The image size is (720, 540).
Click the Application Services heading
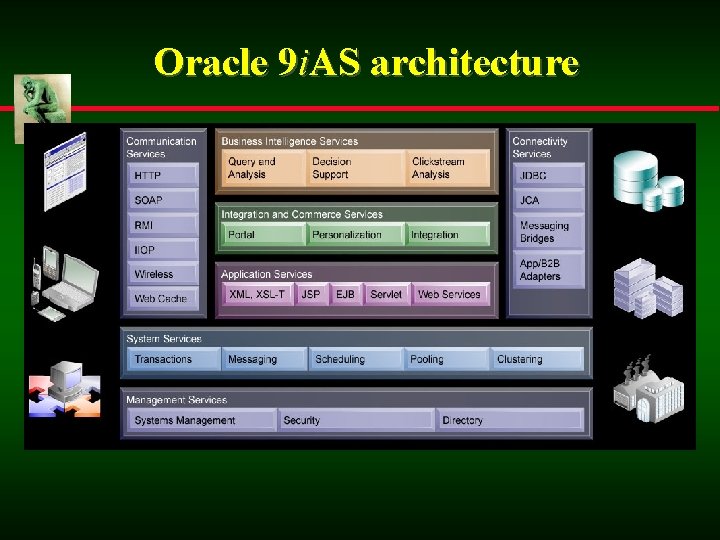(266, 275)
